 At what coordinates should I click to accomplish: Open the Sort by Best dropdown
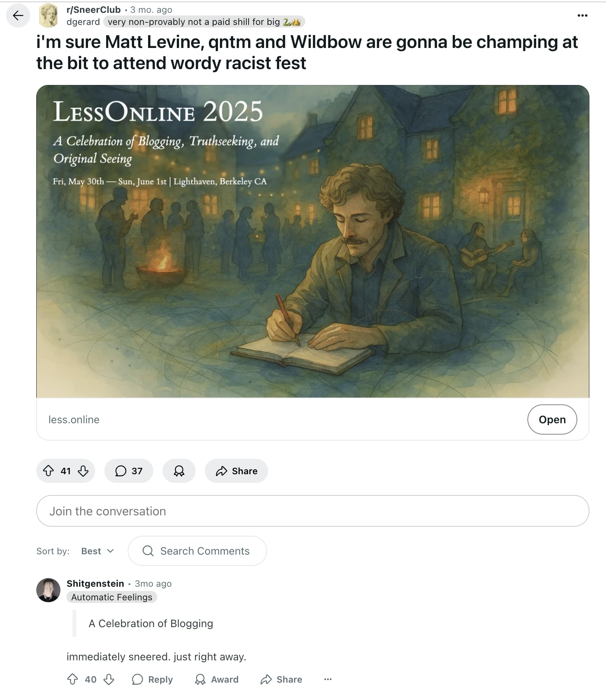[96, 551]
